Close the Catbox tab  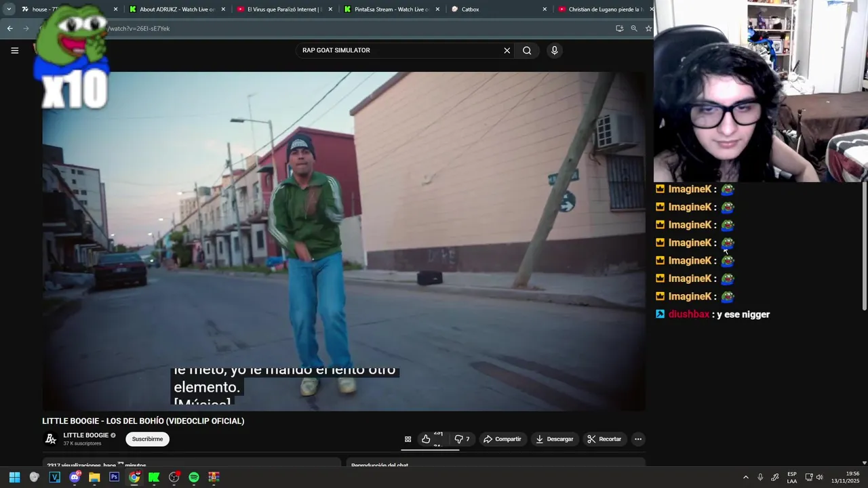click(x=545, y=9)
